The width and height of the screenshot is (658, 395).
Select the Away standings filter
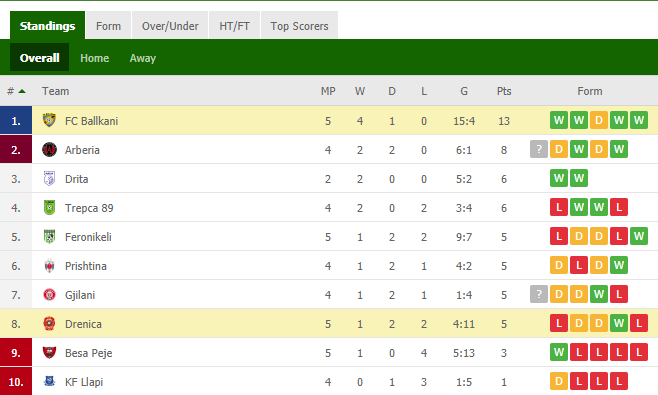[143, 58]
